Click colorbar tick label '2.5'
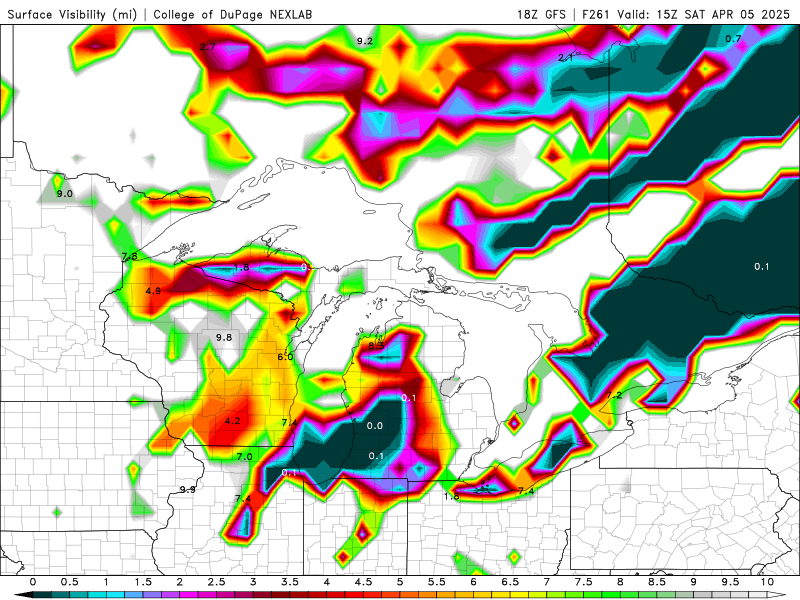 coord(216,582)
